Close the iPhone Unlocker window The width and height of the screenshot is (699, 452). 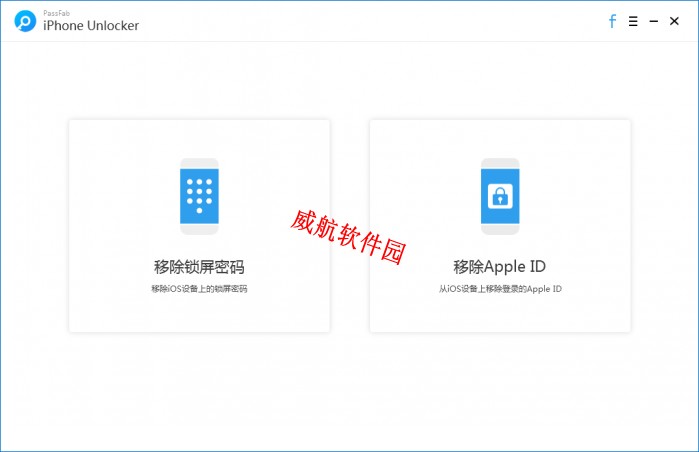click(674, 21)
